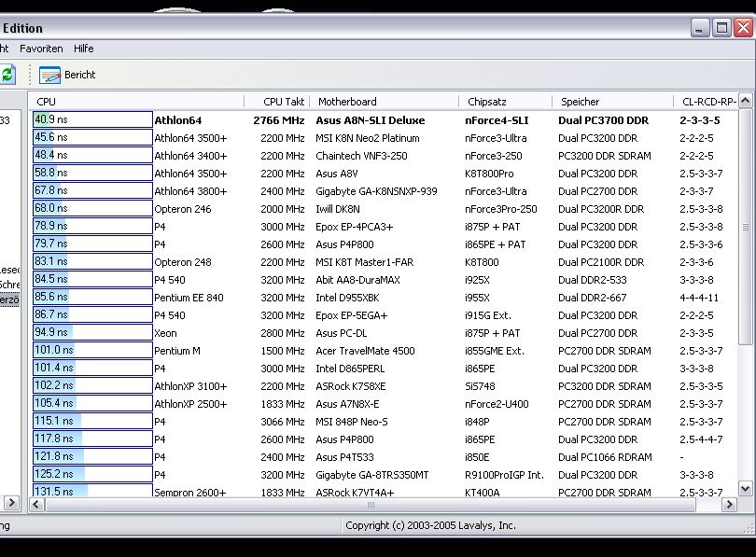
Task: Sort by the Chipsatz column header
Action: tap(505, 102)
